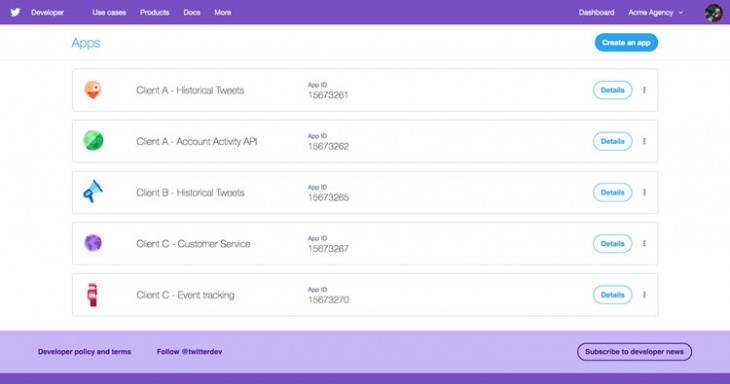This screenshot has height=384, width=730.
Task: Open the More menu
Action: (223, 13)
